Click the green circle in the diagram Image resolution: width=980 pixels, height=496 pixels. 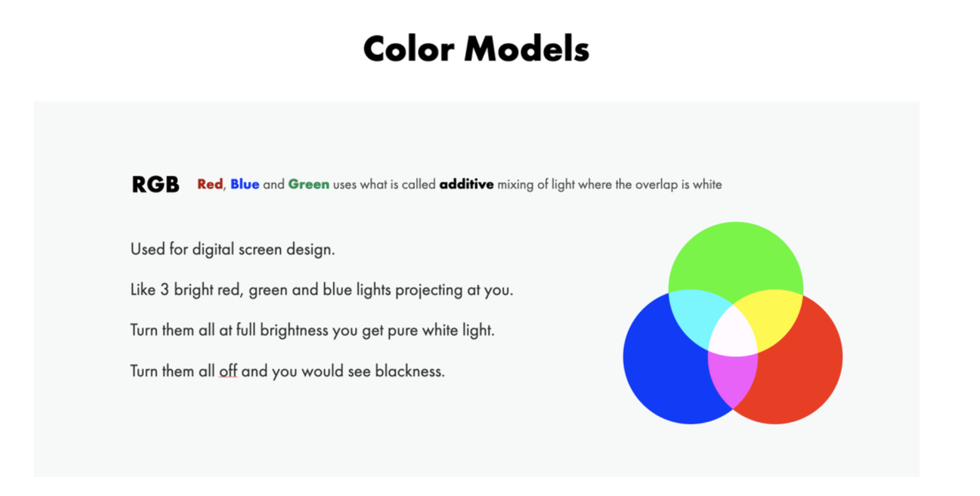coord(735,255)
